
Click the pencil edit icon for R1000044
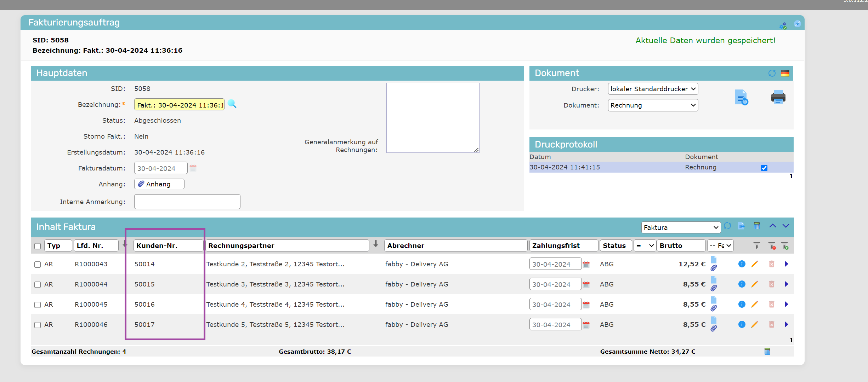755,284
